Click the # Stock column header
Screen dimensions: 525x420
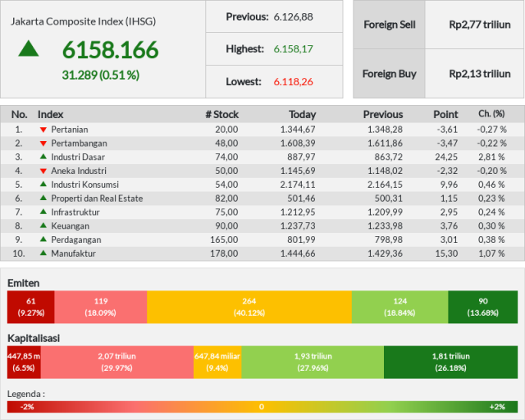tap(222, 115)
